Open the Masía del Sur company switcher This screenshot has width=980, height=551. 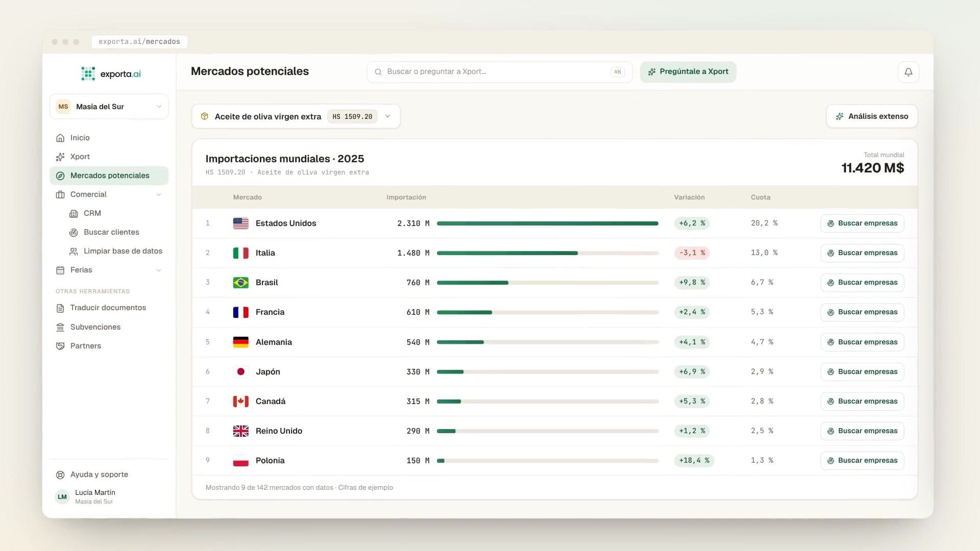pyautogui.click(x=109, y=107)
